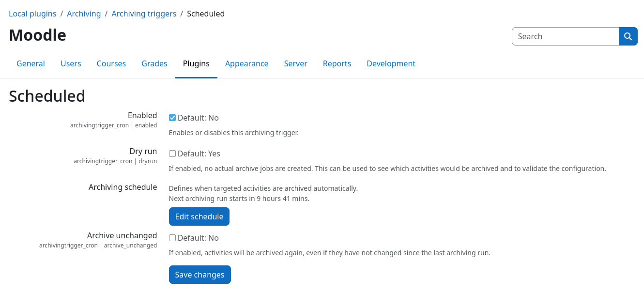Image resolution: width=644 pixels, height=293 pixels.
Task: Go to Archiving triggers breadcrumb link
Action: pos(144,14)
